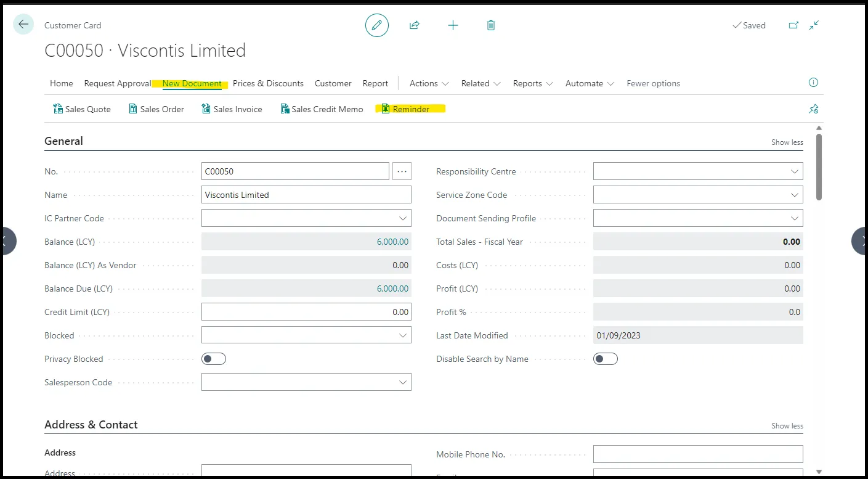Create a new Sales Credit Memo
The image size is (868, 479).
[322, 109]
